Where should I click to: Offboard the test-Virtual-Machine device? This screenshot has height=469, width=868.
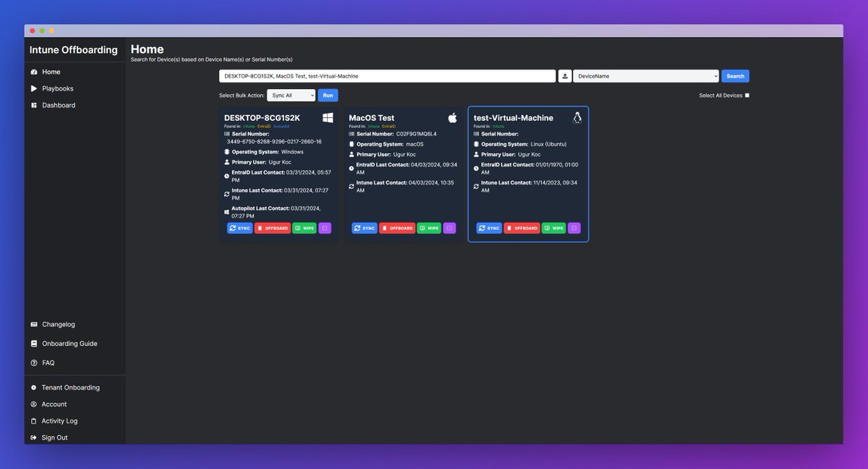[x=522, y=228]
